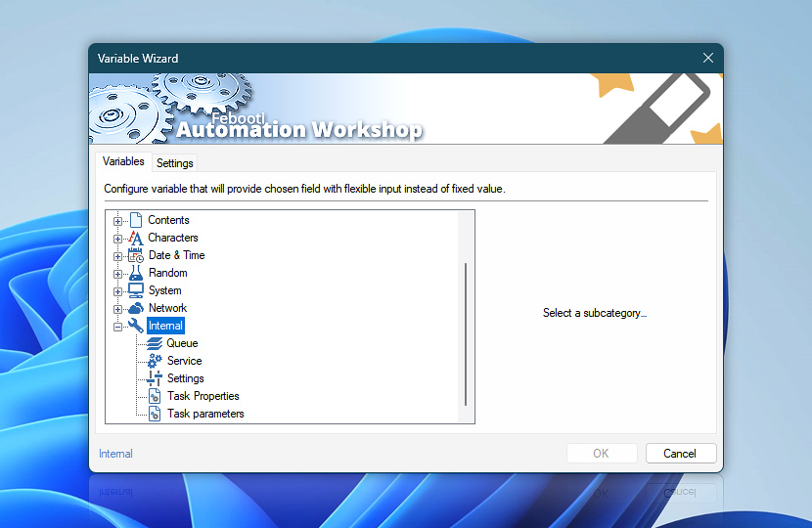812x528 pixels.
Task: Select the highlighted Internal tree item
Action: [165, 326]
